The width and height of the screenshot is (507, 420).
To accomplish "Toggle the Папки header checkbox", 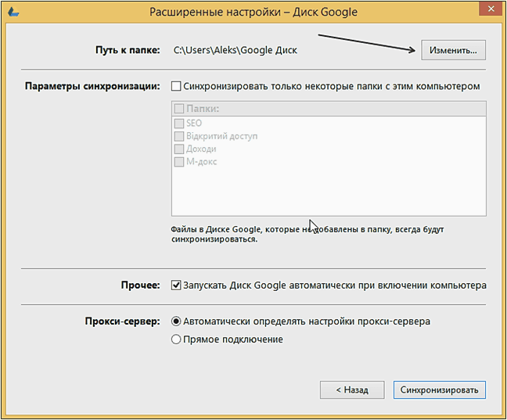I will (179, 108).
